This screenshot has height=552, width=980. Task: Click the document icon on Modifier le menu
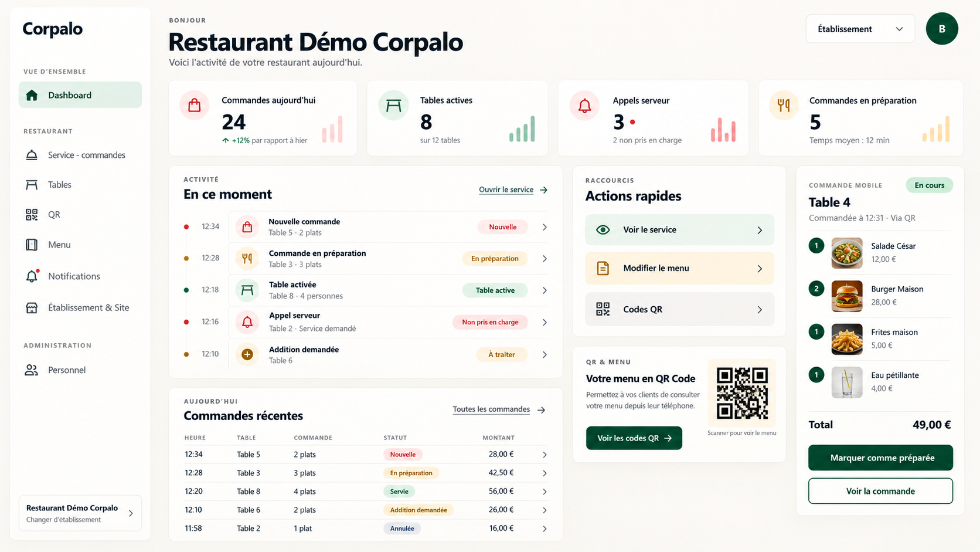[x=603, y=268]
